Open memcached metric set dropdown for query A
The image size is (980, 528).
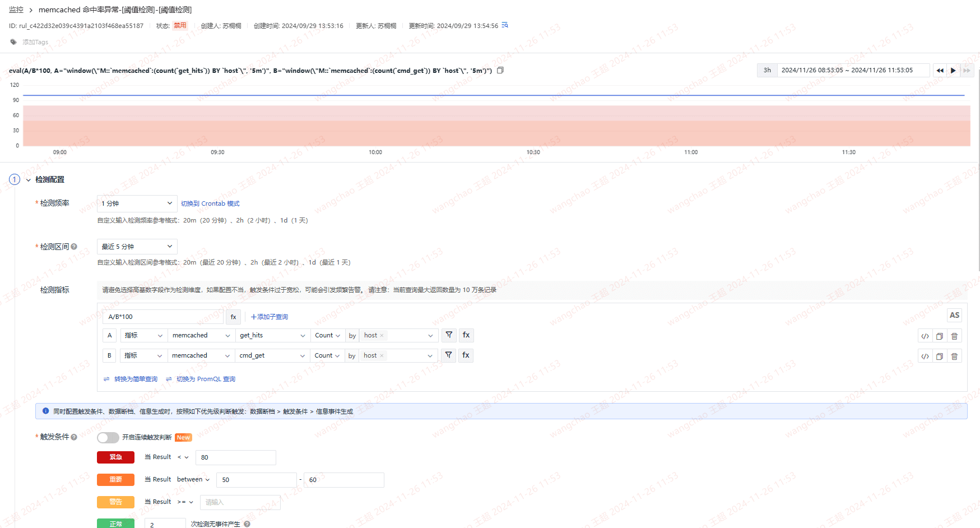pyautogui.click(x=201, y=335)
